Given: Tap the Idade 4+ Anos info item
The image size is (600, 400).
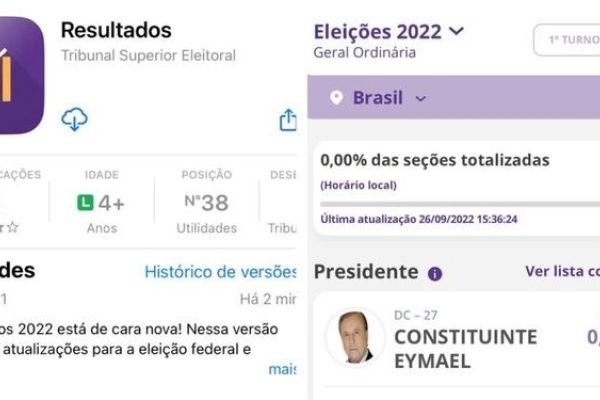Looking at the screenshot, I should coord(101,202).
